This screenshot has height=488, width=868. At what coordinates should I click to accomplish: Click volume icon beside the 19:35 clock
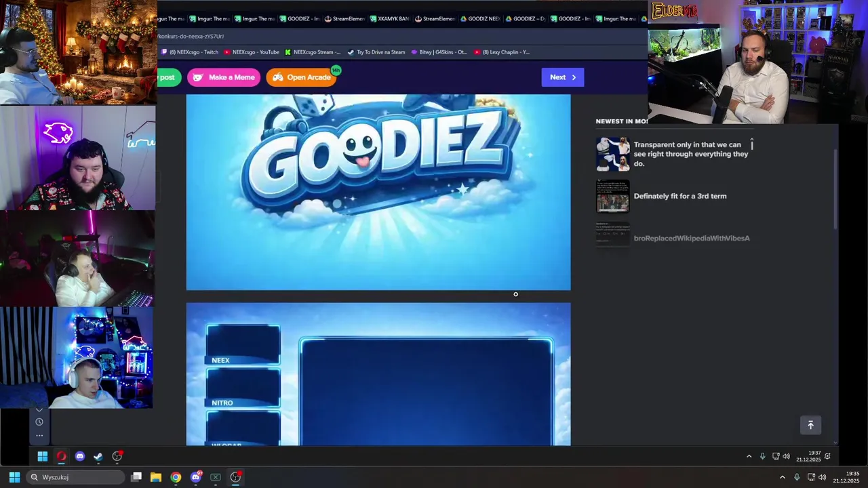(x=822, y=477)
